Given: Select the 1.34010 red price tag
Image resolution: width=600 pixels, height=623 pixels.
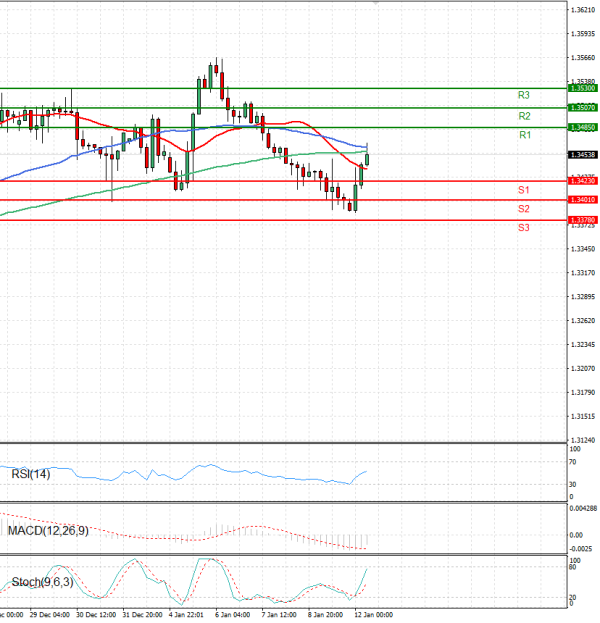Looking at the screenshot, I should coord(582,200).
